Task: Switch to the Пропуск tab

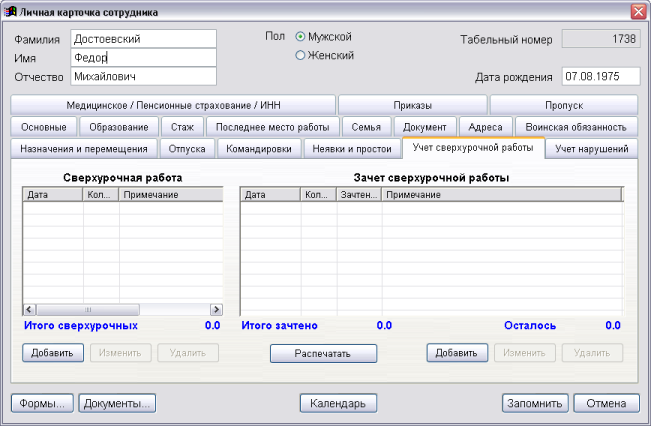Action: pos(564,105)
